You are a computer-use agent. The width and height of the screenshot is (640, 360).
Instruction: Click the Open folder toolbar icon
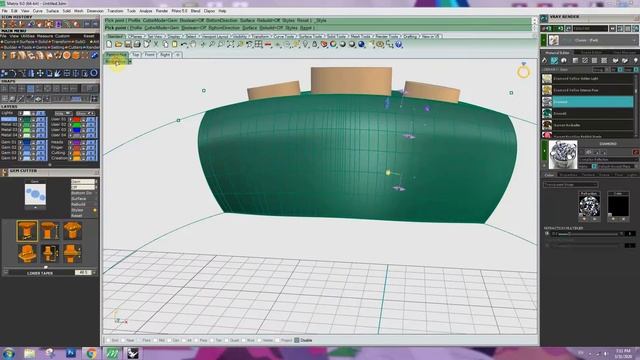(x=118, y=44)
